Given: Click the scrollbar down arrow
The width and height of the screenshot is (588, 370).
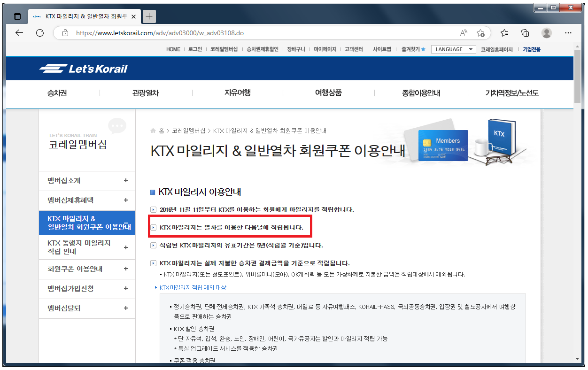Looking at the screenshot, I should pos(578,359).
